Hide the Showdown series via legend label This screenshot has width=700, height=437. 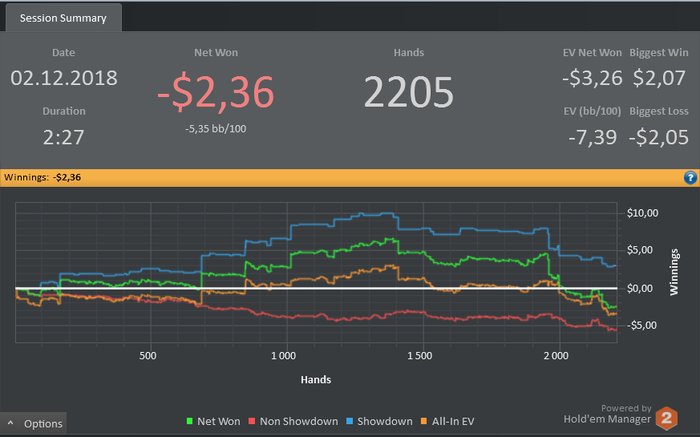click(x=385, y=421)
